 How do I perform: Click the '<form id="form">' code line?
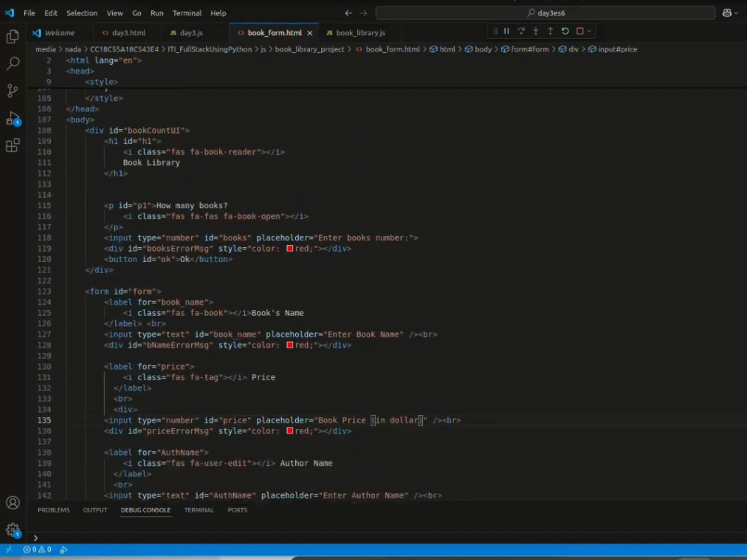click(x=123, y=291)
